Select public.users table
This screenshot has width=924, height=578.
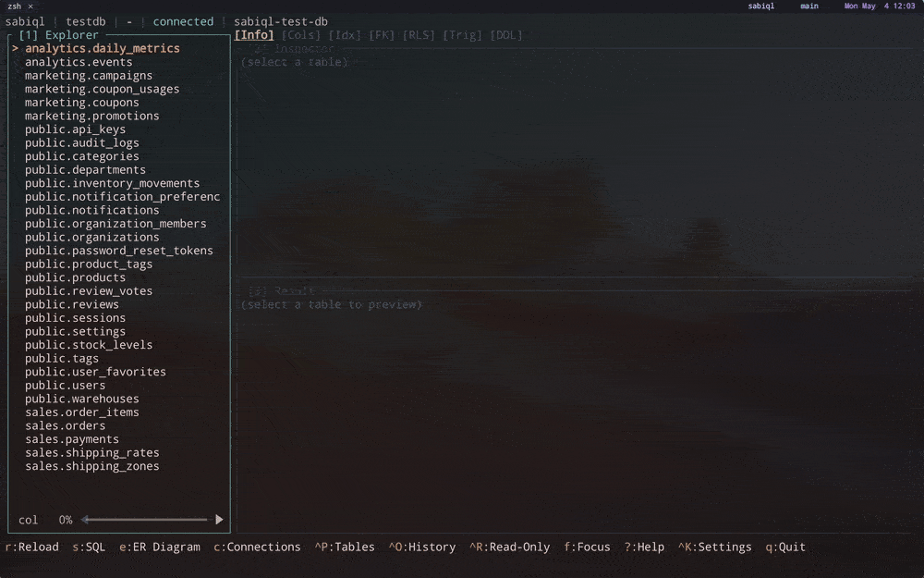tap(65, 386)
